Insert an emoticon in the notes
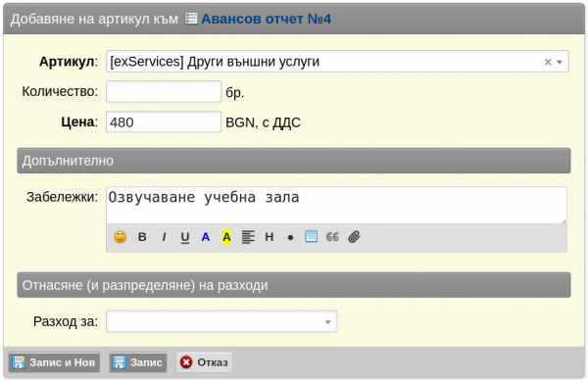 coord(120,237)
